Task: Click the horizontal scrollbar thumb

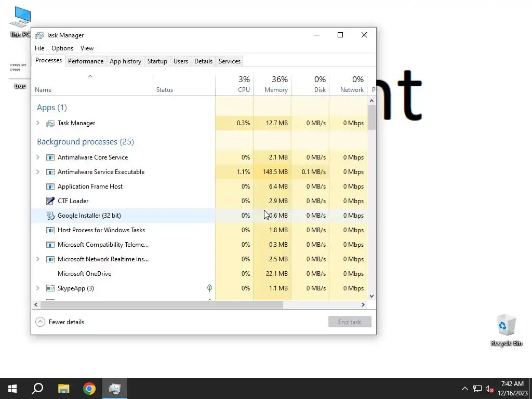Action: click(162, 304)
